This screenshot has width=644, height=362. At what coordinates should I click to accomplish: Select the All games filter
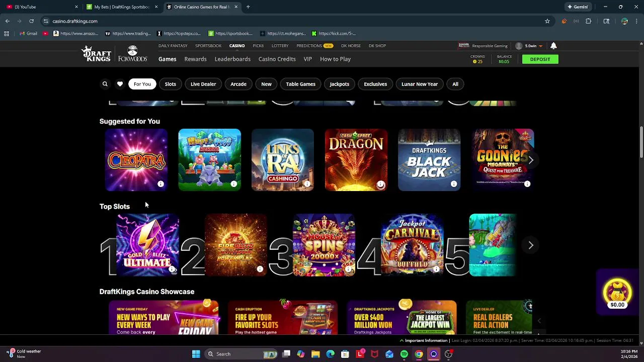click(x=455, y=84)
